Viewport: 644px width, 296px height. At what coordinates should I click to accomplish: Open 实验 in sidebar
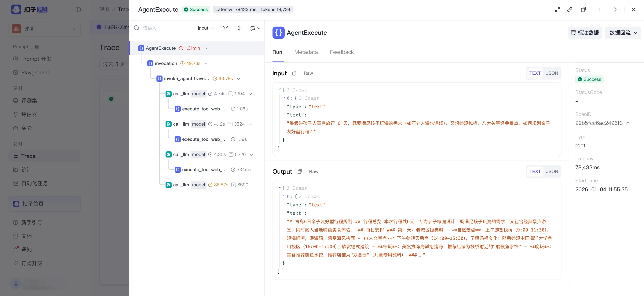(45, 128)
